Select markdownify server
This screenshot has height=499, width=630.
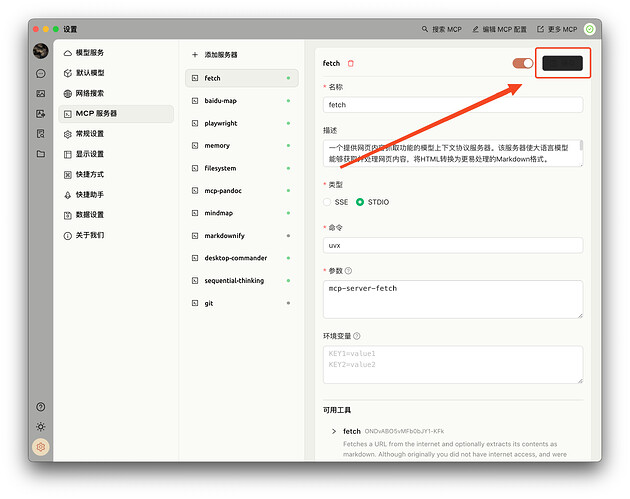point(241,235)
